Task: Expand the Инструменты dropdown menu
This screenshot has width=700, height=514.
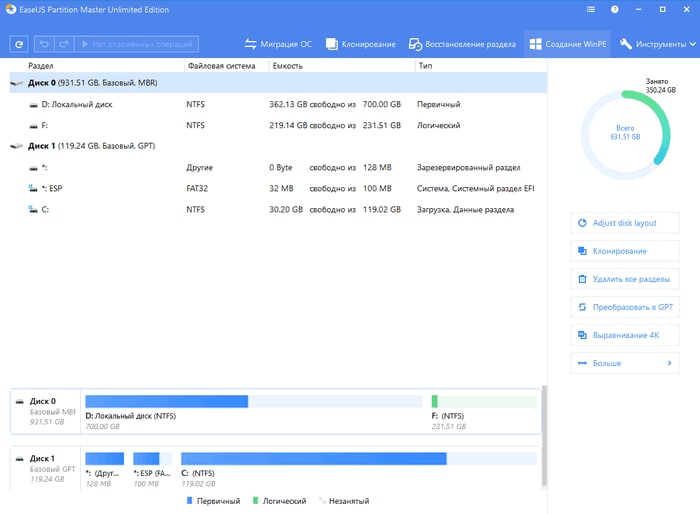Action: (x=657, y=44)
